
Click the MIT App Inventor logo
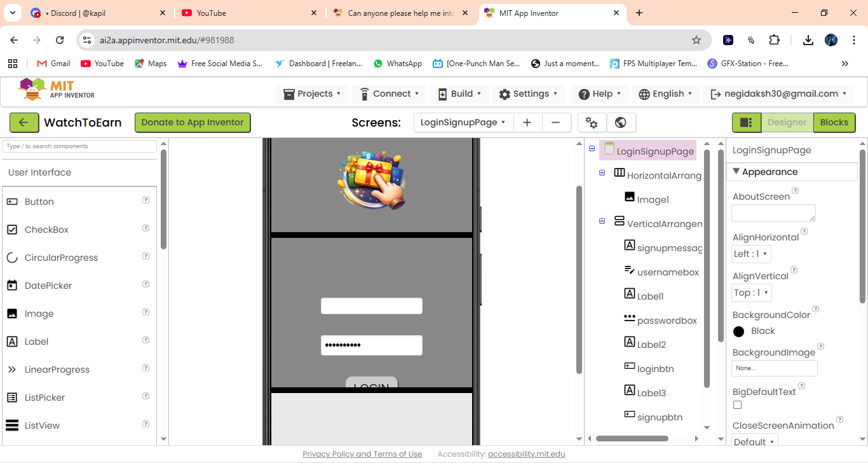click(x=57, y=90)
